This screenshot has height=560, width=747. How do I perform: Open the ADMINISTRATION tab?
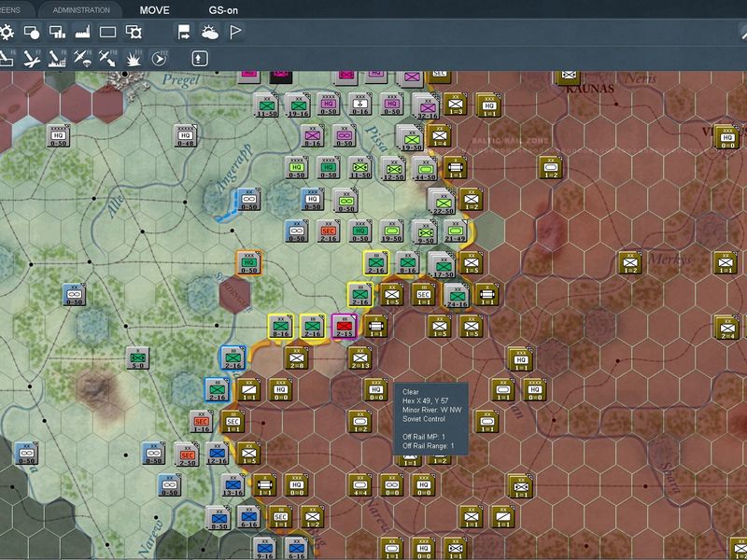81,9
